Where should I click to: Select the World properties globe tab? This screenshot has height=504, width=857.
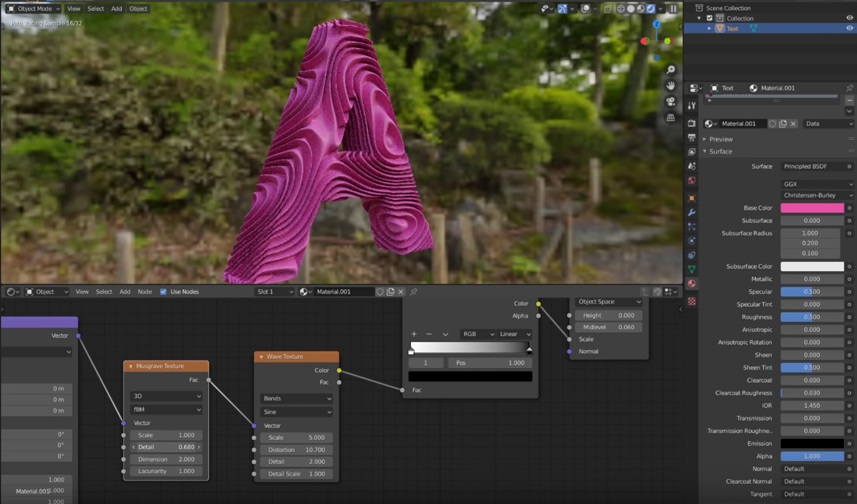[x=692, y=181]
